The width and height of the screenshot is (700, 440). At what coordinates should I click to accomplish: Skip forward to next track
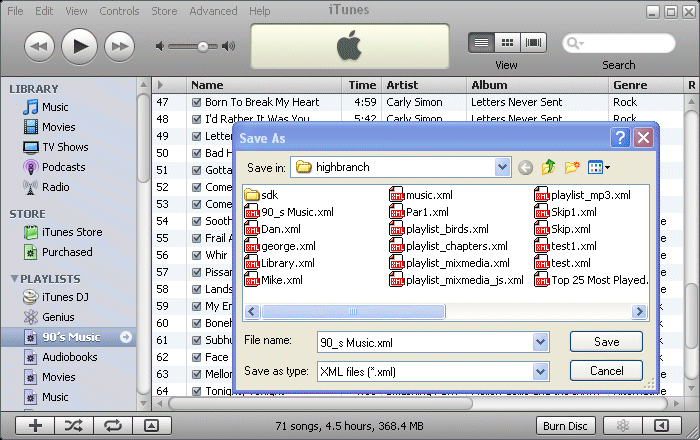119,46
